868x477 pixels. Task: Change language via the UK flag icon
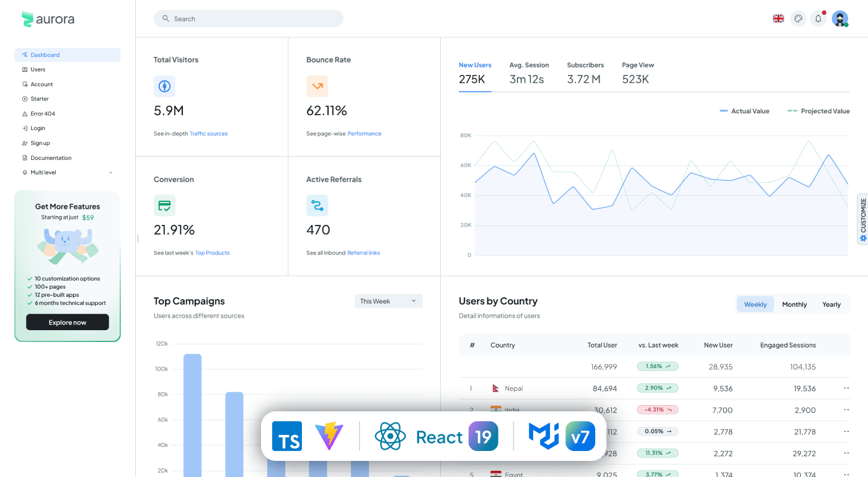pyautogui.click(x=778, y=18)
